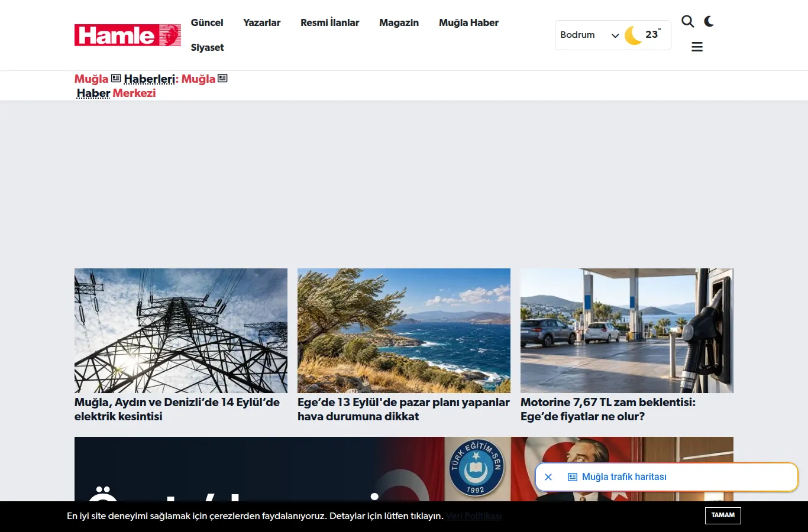Click the Türk Eğitim-Sen emblem
This screenshot has height=532, width=808.
click(x=476, y=467)
